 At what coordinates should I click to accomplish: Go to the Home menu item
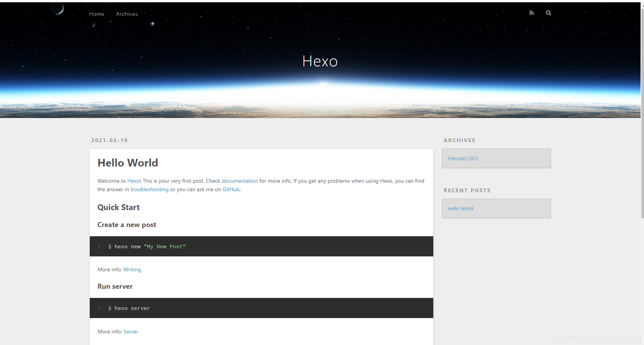pyautogui.click(x=97, y=14)
